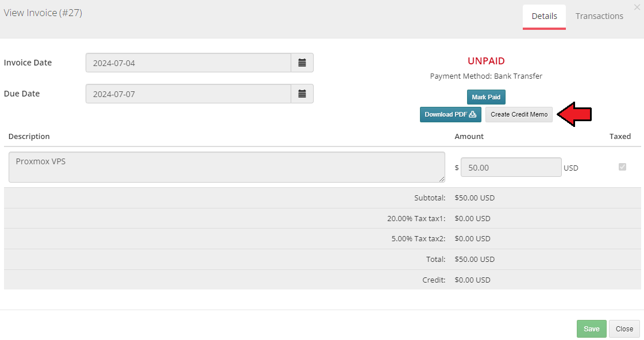Focus the Due Date field
The height and width of the screenshot is (340, 644).
188,94
